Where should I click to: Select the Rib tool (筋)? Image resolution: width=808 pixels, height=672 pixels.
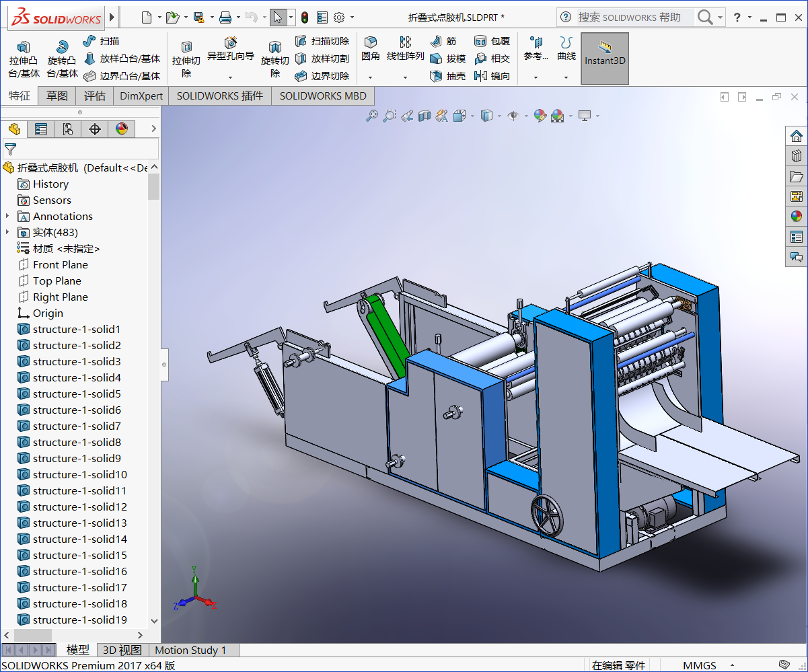(443, 41)
